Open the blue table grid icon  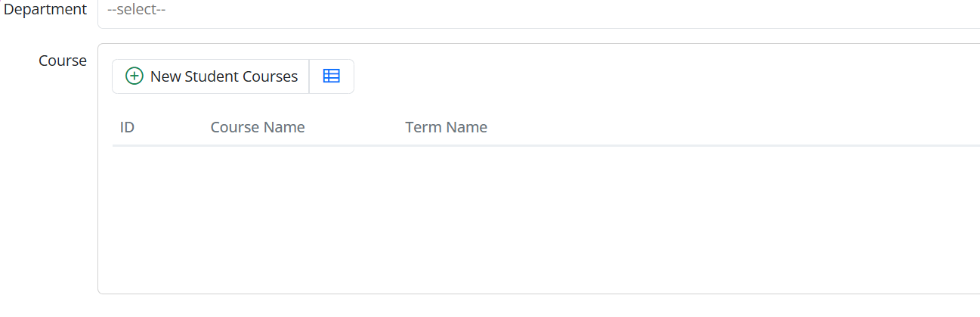pos(332,76)
